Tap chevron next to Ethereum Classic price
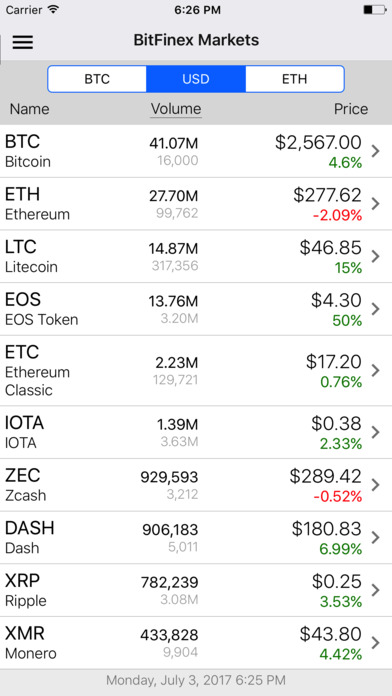The image size is (392, 696). click(x=376, y=371)
